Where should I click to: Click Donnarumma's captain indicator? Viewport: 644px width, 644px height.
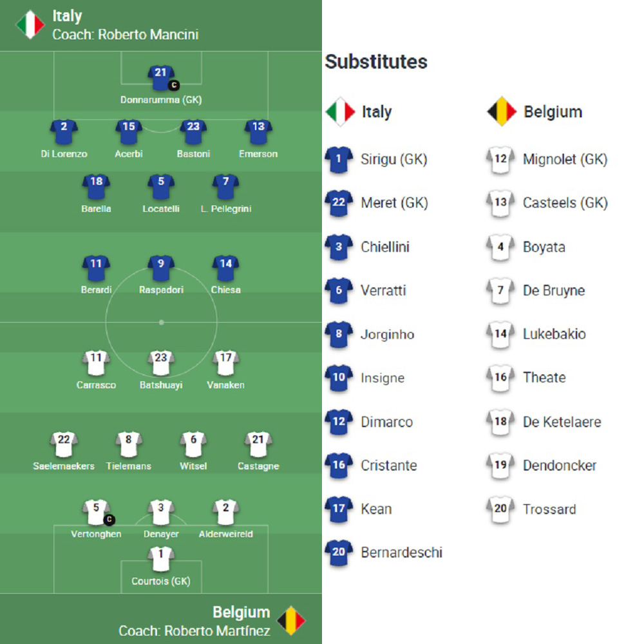click(x=173, y=84)
